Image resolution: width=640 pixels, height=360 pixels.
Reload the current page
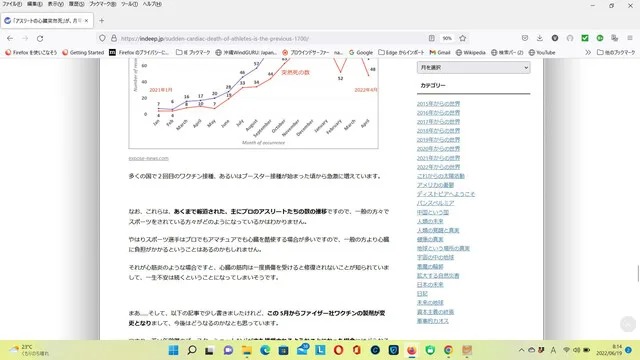tap(40, 38)
